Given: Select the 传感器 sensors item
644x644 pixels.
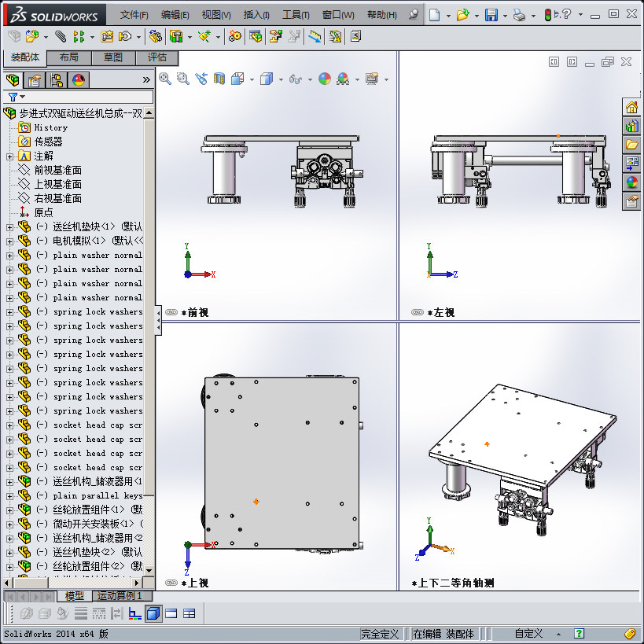Looking at the screenshot, I should (x=48, y=142).
